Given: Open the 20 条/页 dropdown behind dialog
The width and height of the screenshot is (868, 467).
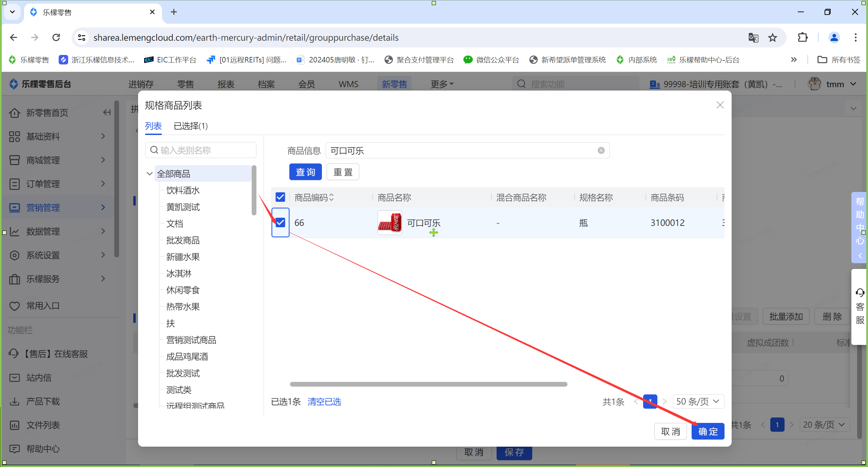Looking at the screenshot, I should (825, 425).
